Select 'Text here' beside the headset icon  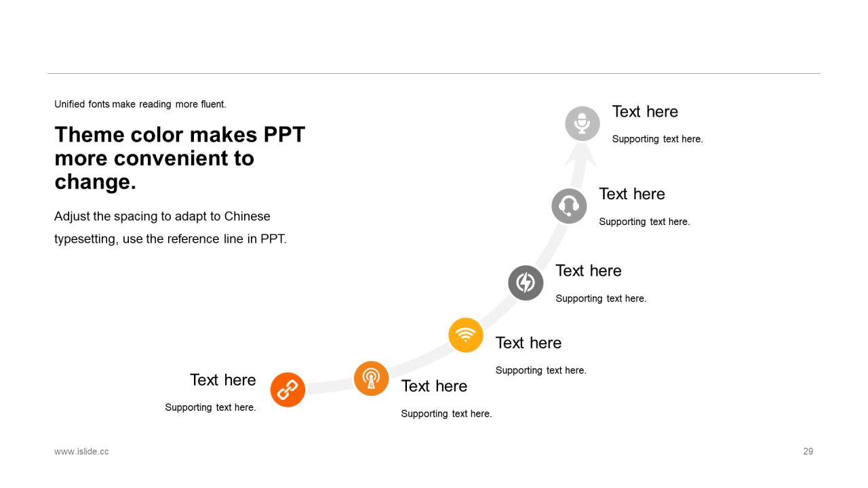pyautogui.click(x=632, y=194)
